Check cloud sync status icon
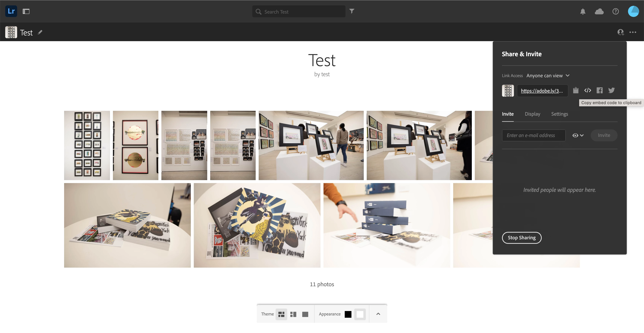 coord(599,12)
